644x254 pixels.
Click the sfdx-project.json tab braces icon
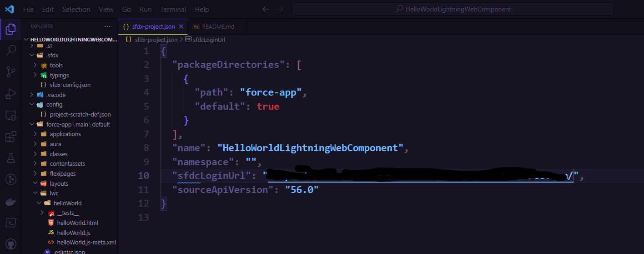point(126,27)
